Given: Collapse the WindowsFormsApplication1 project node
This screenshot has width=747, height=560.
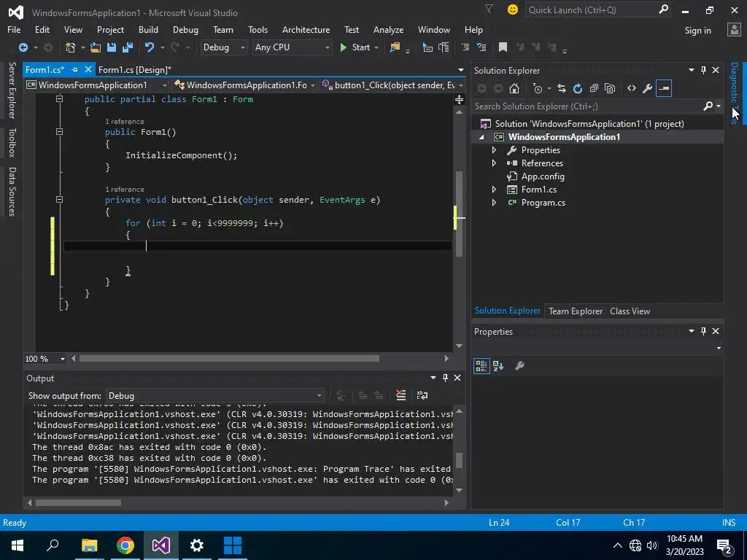Looking at the screenshot, I should pos(481,137).
